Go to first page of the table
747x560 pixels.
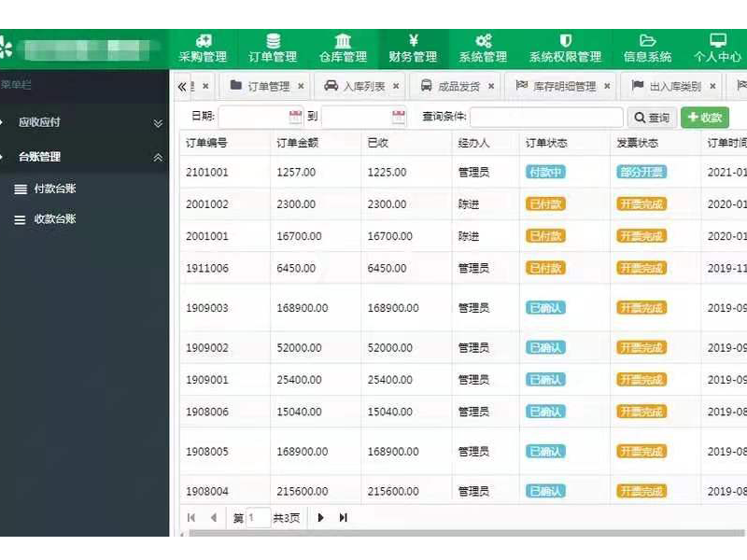tap(191, 518)
